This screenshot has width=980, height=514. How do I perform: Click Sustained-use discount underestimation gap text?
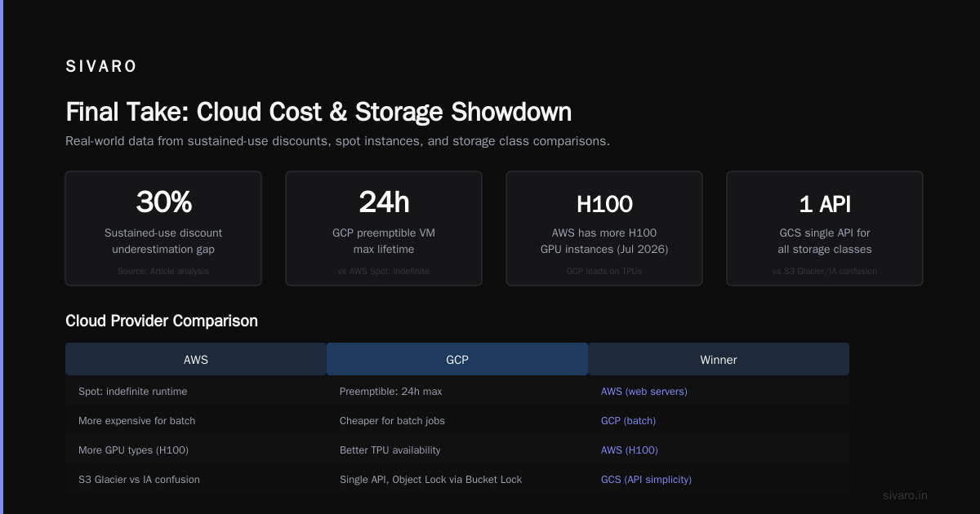click(163, 241)
